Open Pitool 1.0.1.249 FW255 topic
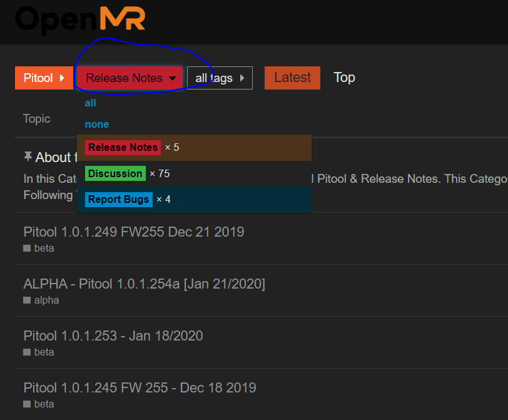The width and height of the screenshot is (508, 420). tap(134, 232)
